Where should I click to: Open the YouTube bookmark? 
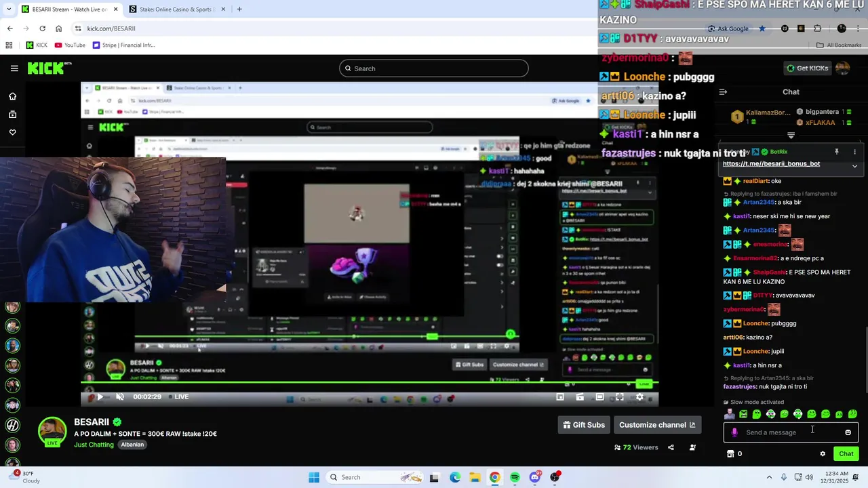coord(70,45)
